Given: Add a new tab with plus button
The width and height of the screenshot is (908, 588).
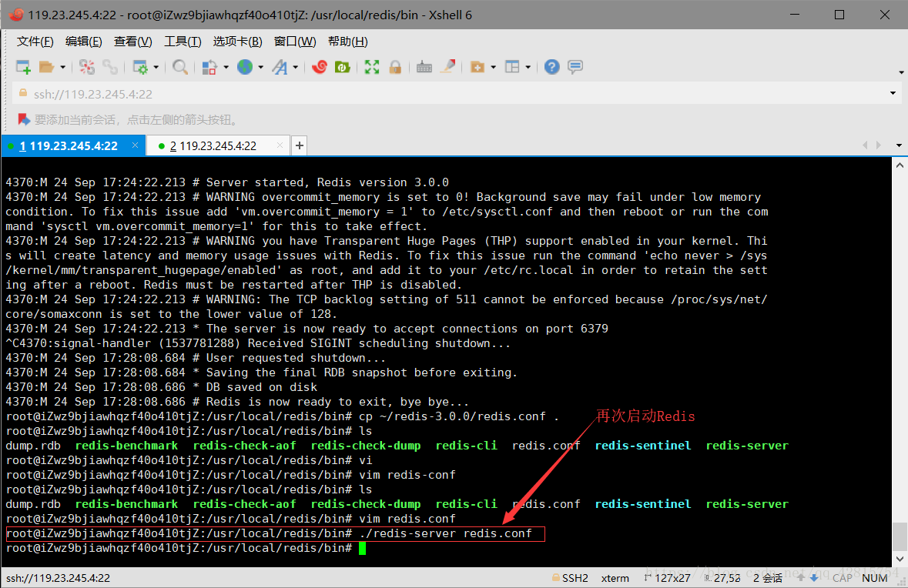Looking at the screenshot, I should pos(300,145).
